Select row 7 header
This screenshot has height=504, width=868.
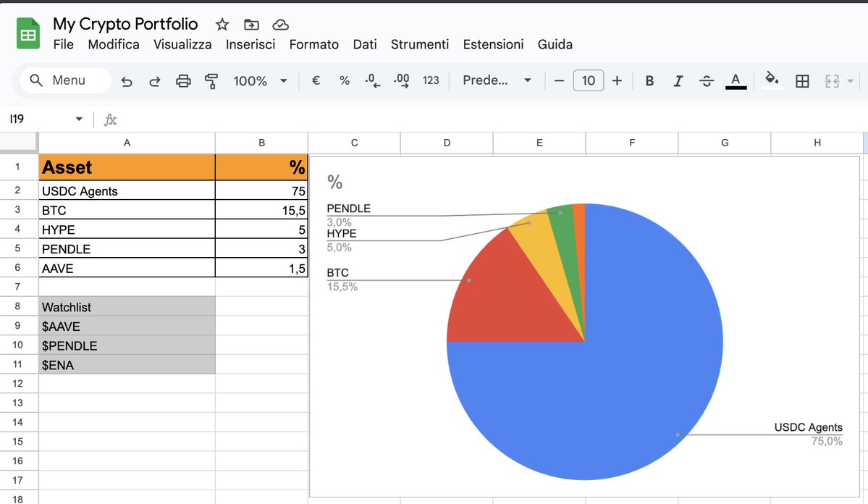(17, 287)
